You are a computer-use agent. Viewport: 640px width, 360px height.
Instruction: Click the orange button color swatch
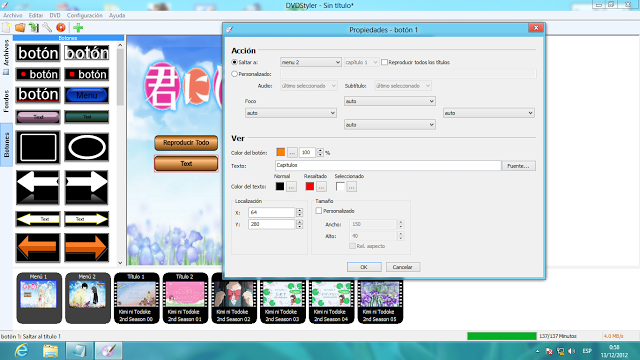click(x=281, y=152)
